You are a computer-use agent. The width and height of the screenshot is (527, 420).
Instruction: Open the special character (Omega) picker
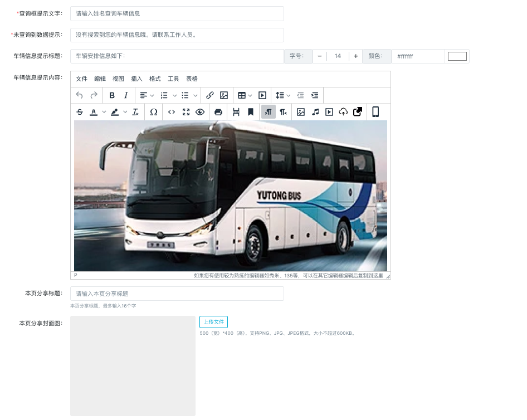coord(154,112)
